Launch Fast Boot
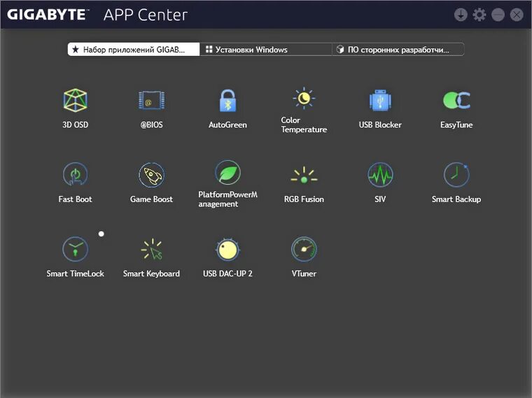 75,174
